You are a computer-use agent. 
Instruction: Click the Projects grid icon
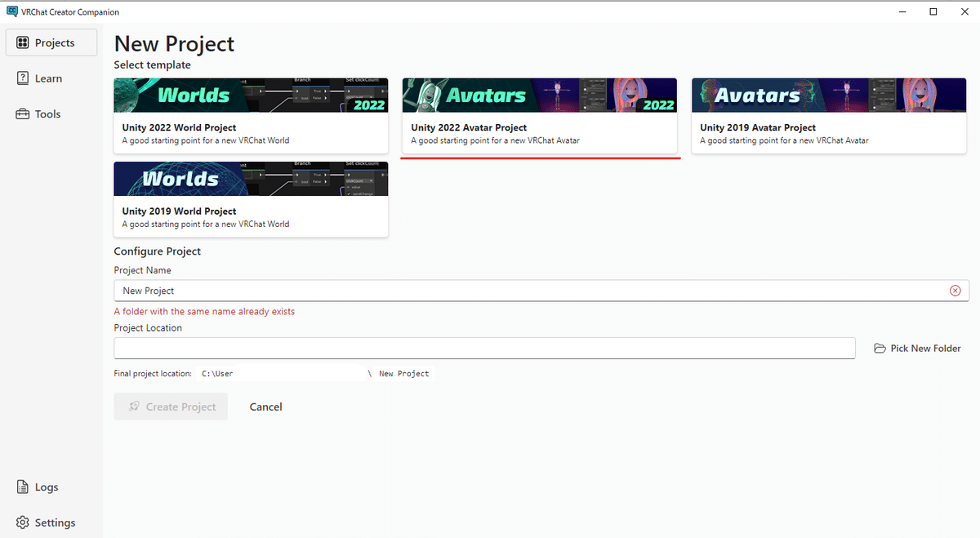(23, 42)
